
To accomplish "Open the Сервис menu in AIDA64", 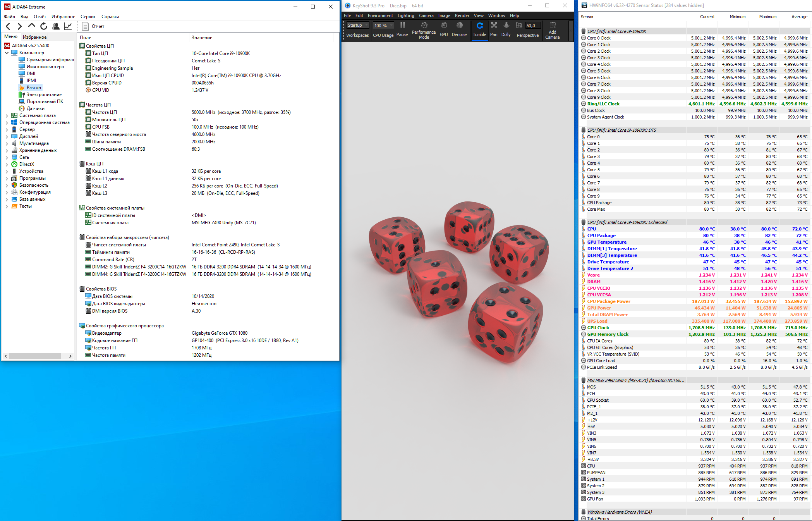I will 88,17.
